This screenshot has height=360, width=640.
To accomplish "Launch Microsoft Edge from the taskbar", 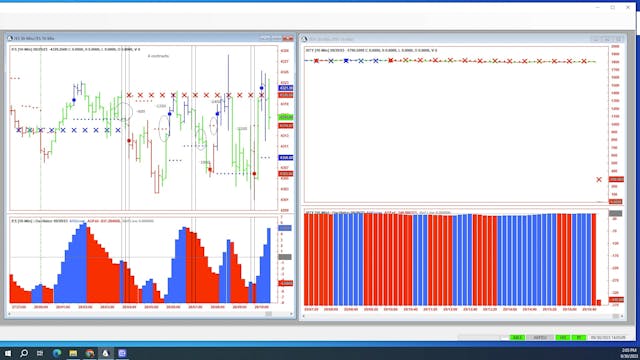I will (x=57, y=353).
